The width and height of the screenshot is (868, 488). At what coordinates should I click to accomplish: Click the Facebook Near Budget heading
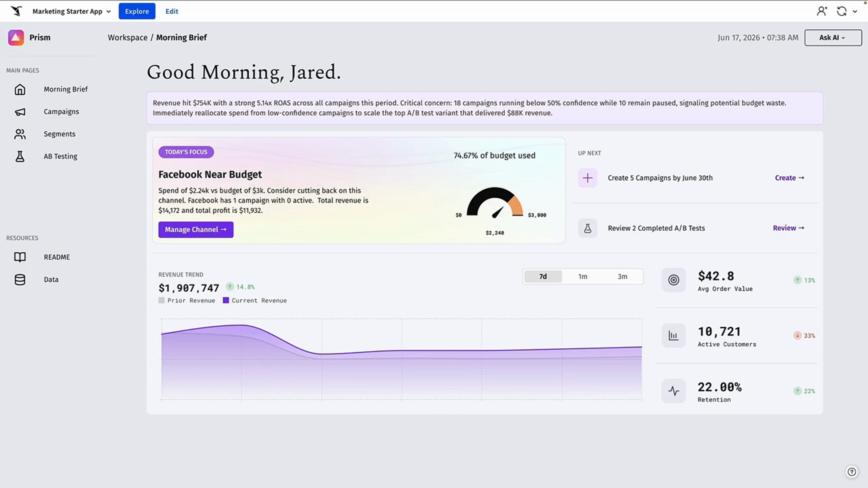(x=210, y=174)
